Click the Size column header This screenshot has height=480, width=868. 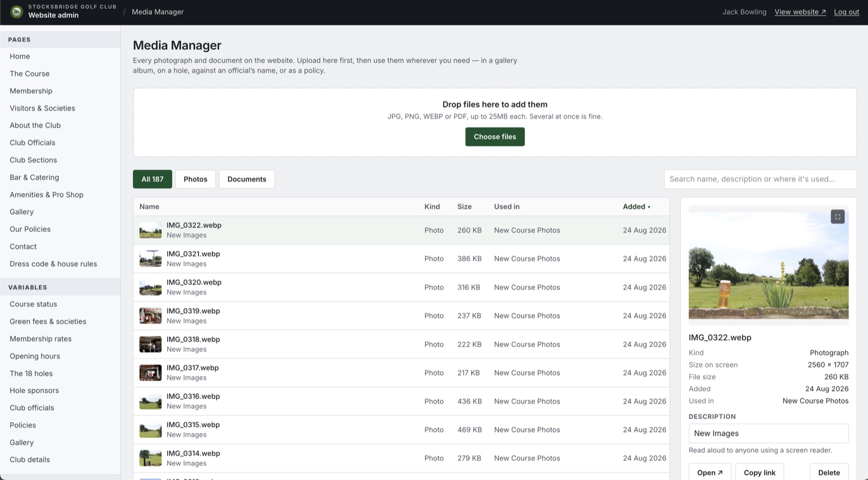coord(464,207)
